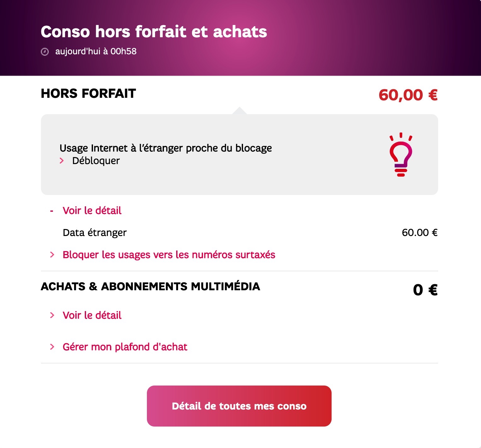481x448 pixels.
Task: Click the minus sign before Voir le détail
Action: click(52, 210)
